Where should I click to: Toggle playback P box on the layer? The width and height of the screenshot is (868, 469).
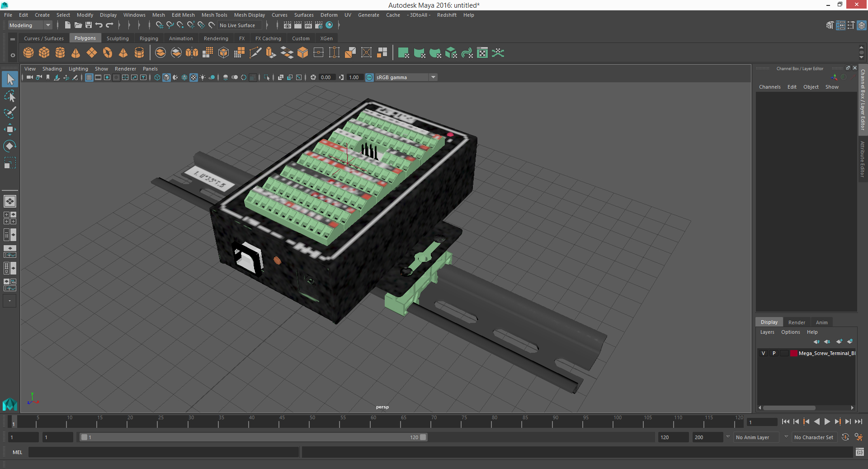tap(774, 353)
